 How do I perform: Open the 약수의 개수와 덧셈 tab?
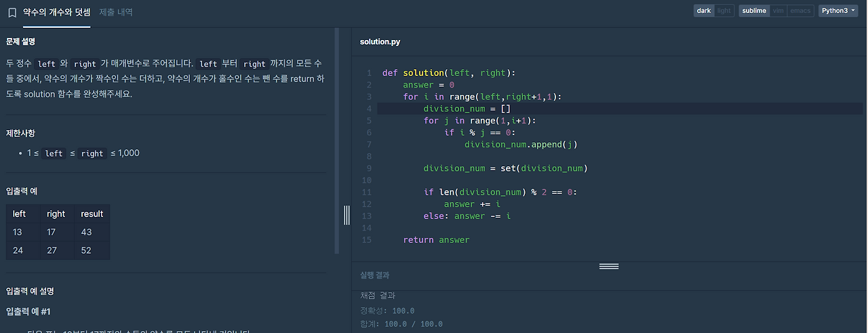click(x=56, y=12)
